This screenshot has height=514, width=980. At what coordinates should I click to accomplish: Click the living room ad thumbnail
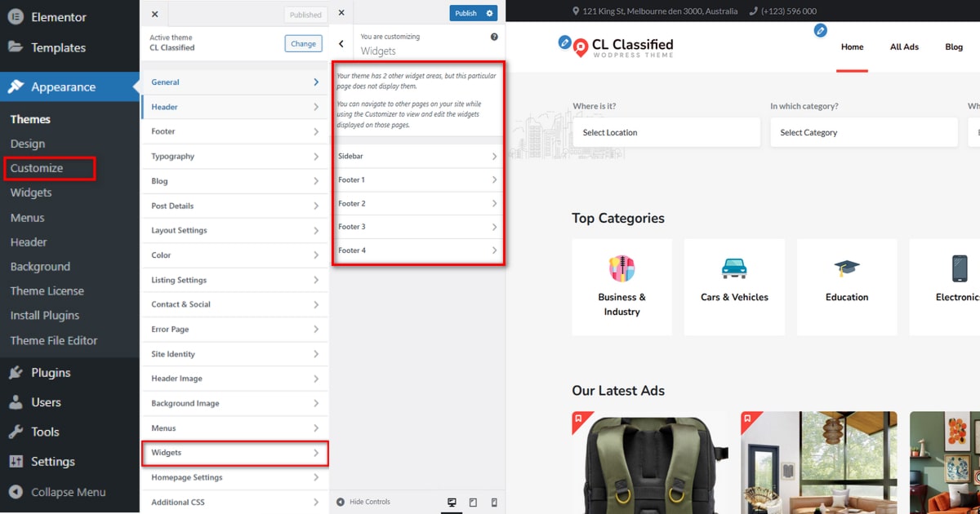coord(819,463)
